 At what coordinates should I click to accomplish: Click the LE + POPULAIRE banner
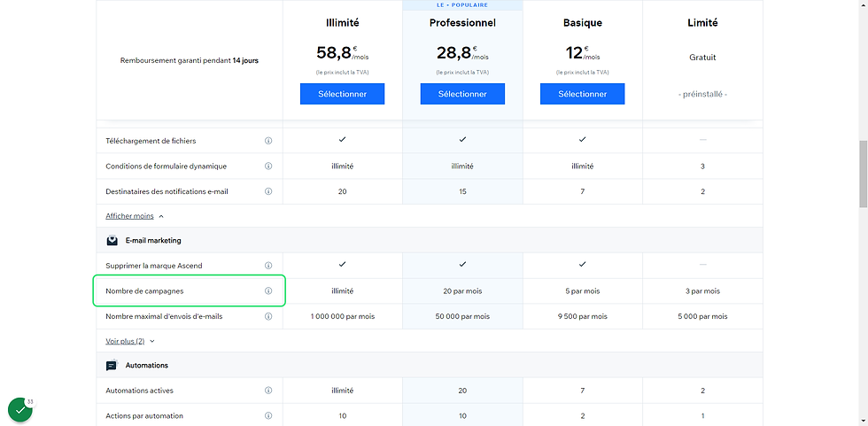coord(462,5)
